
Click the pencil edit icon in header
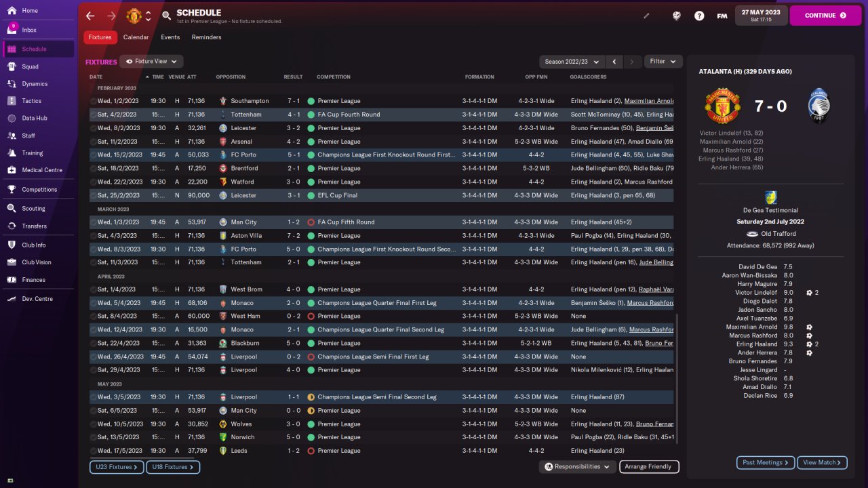(x=646, y=16)
